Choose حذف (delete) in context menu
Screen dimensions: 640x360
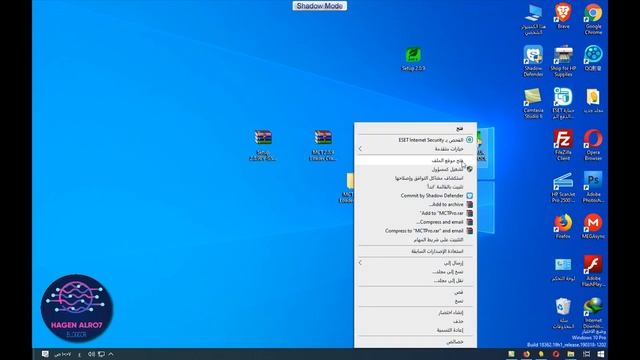click(416, 321)
